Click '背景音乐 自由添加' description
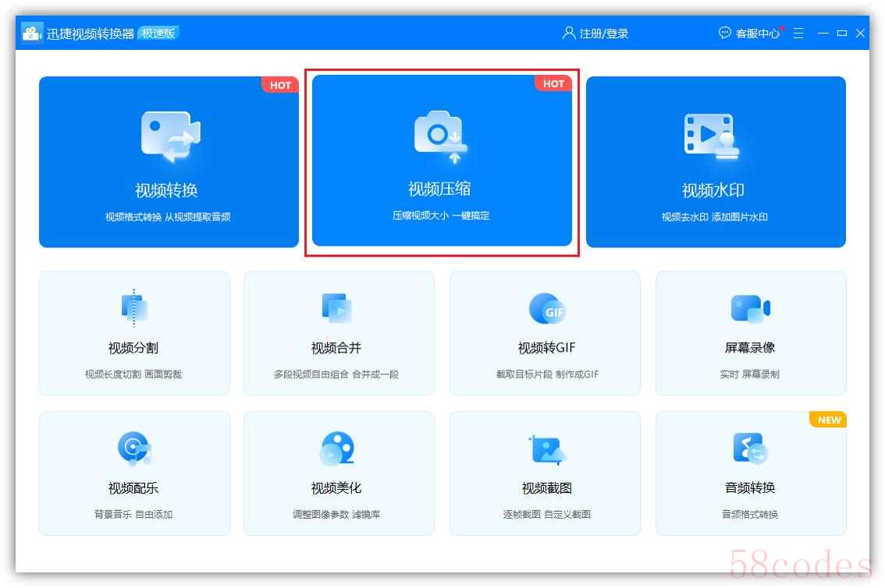The image size is (885, 588). (133, 514)
